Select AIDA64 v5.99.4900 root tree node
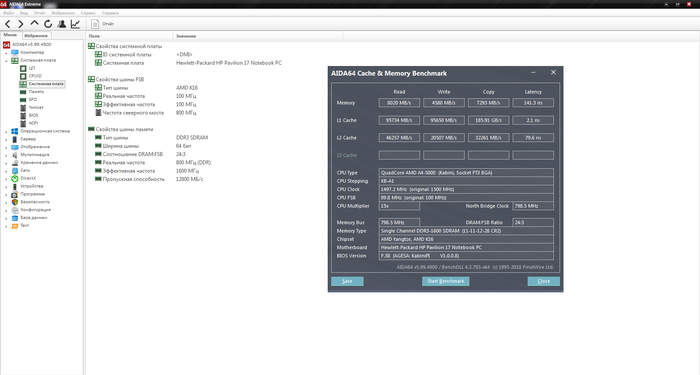The width and height of the screenshot is (700, 375). (27, 45)
